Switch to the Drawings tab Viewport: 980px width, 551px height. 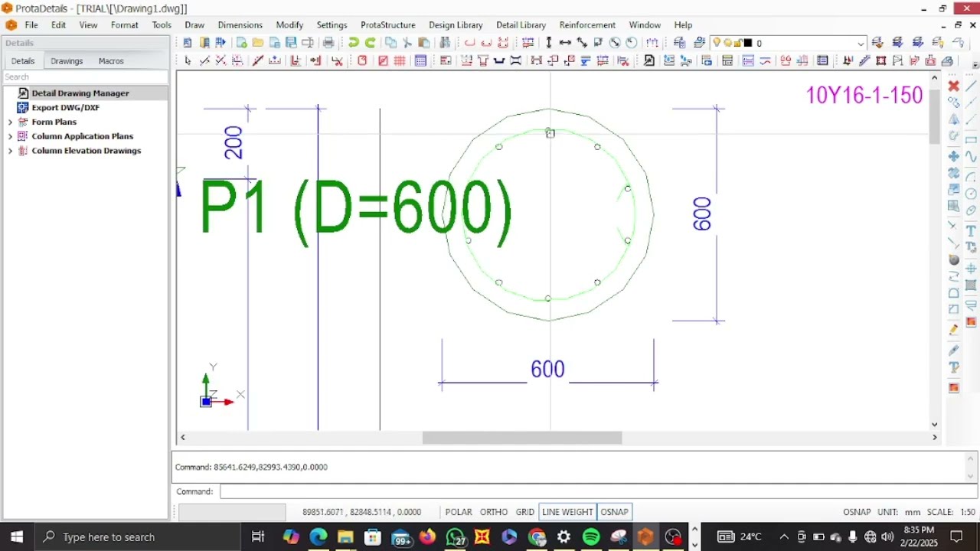point(67,61)
